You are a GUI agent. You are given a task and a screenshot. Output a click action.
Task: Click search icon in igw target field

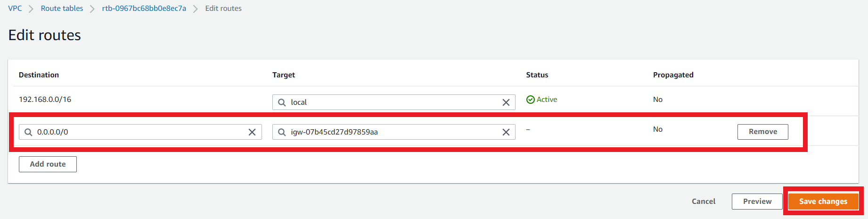(282, 132)
